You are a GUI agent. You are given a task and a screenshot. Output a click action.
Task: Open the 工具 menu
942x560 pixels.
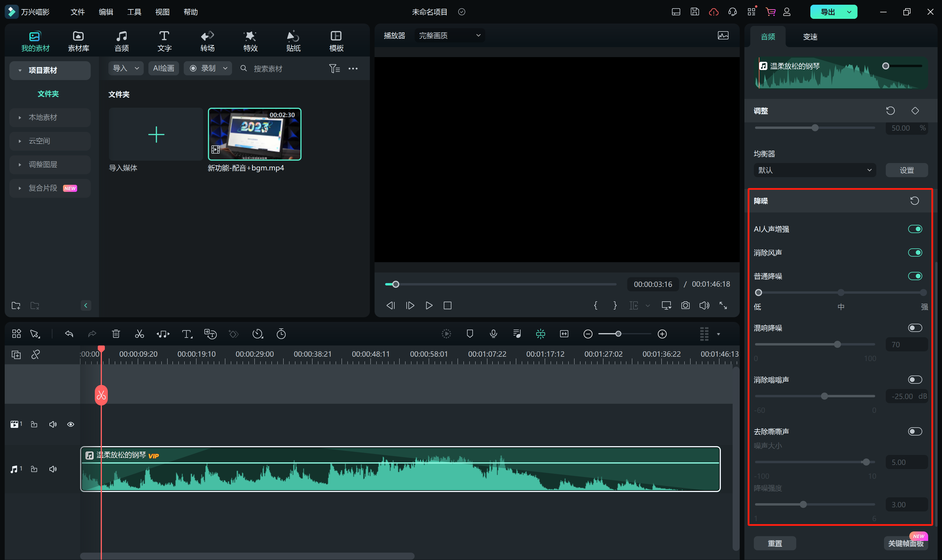pos(134,12)
